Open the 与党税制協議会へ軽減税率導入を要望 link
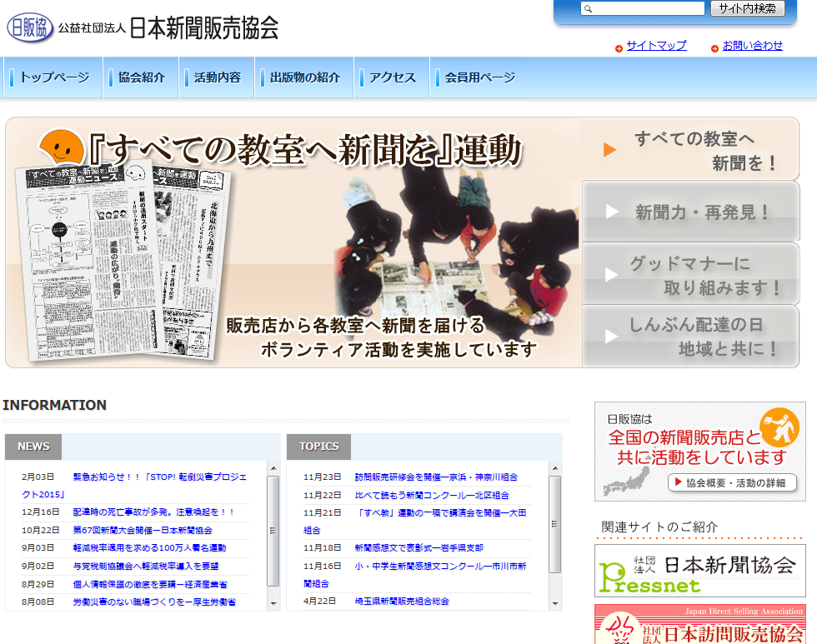Viewport: 817px width, 644px height. 145,566
